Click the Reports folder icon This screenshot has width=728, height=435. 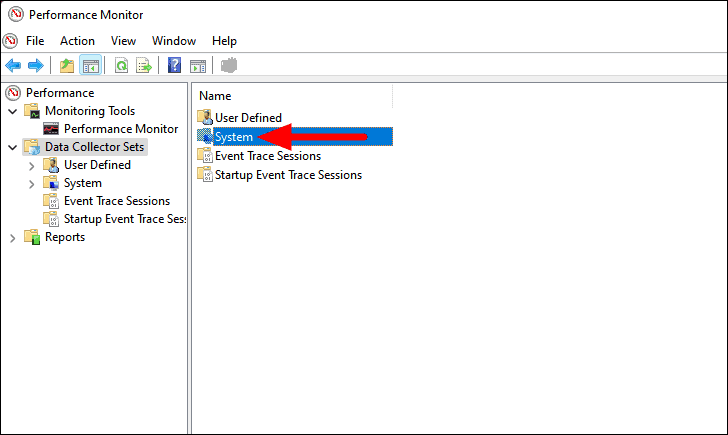click(x=32, y=237)
